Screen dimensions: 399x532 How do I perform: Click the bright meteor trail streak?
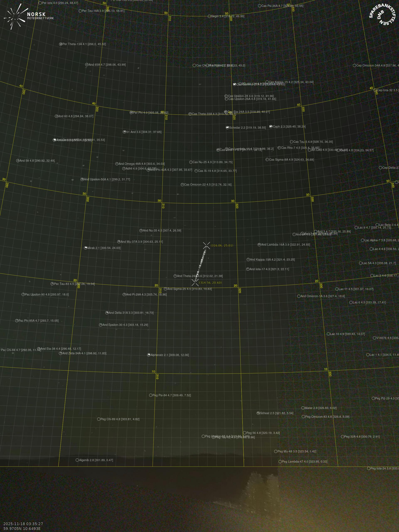click(201, 263)
